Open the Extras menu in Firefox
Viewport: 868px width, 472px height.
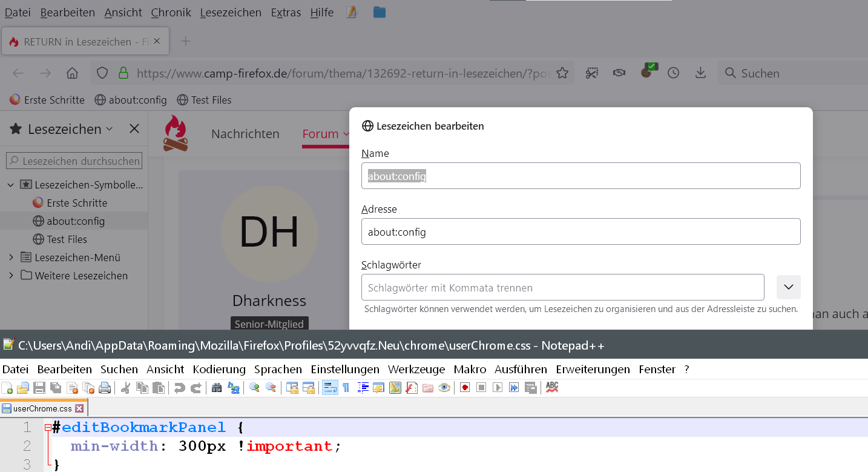point(286,12)
